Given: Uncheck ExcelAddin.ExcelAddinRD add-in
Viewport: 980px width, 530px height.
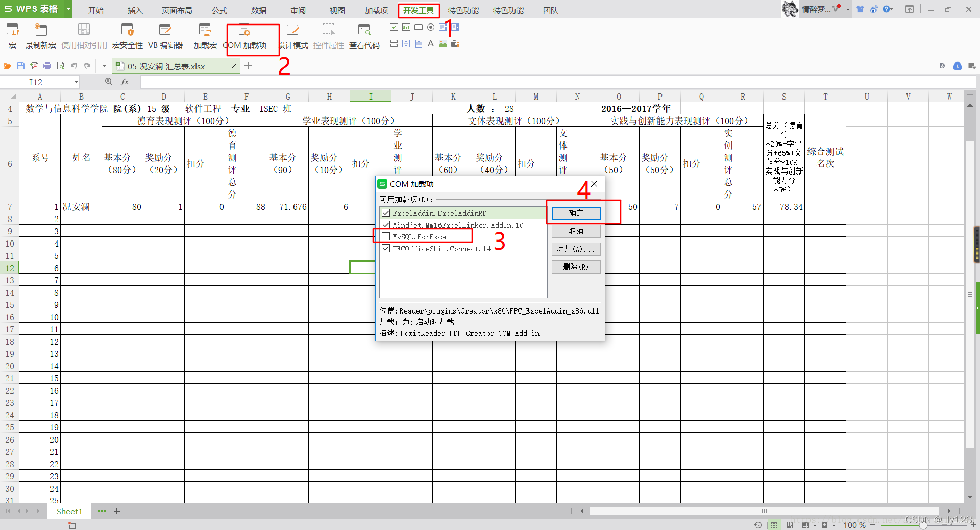Looking at the screenshot, I should point(386,213).
